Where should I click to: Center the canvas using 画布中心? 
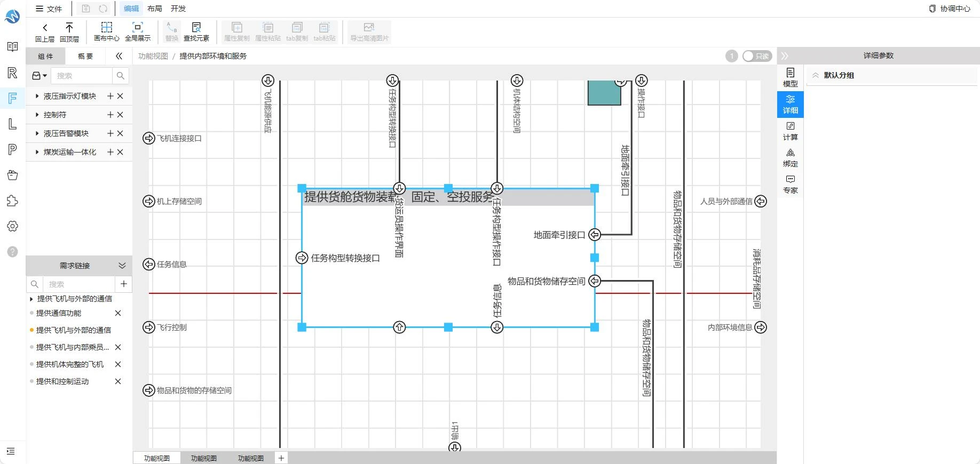(x=107, y=32)
